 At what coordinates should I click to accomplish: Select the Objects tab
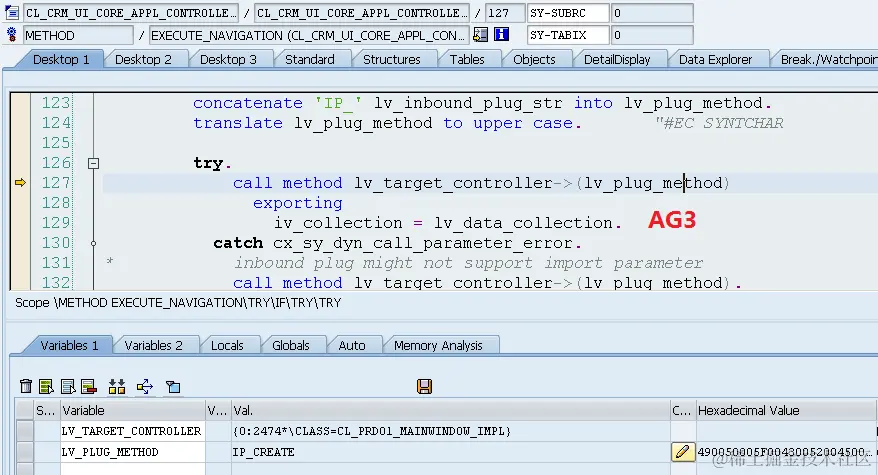[x=534, y=59]
